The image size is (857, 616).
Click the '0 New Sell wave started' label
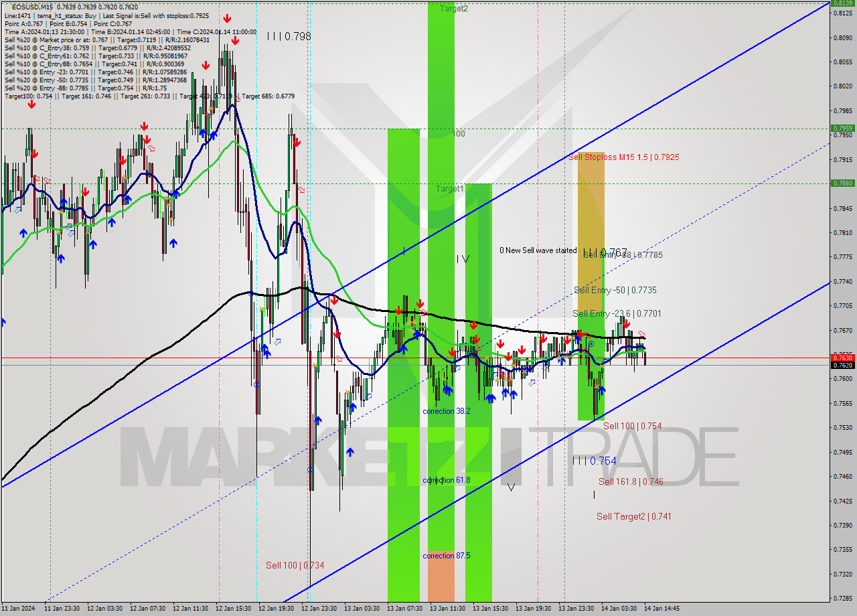click(x=538, y=250)
